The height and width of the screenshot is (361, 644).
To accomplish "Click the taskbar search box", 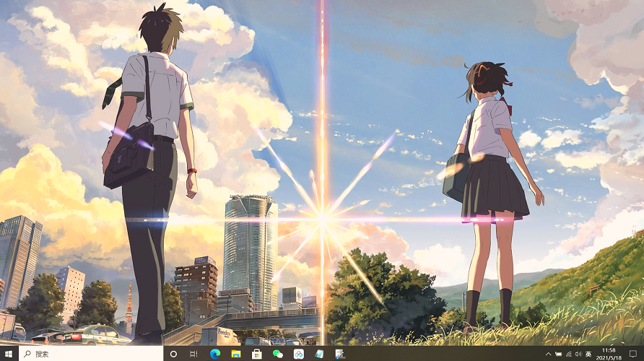I will pos(91,354).
